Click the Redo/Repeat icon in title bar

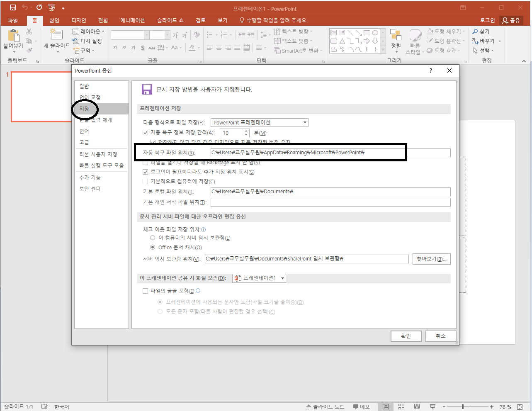tap(39, 7)
